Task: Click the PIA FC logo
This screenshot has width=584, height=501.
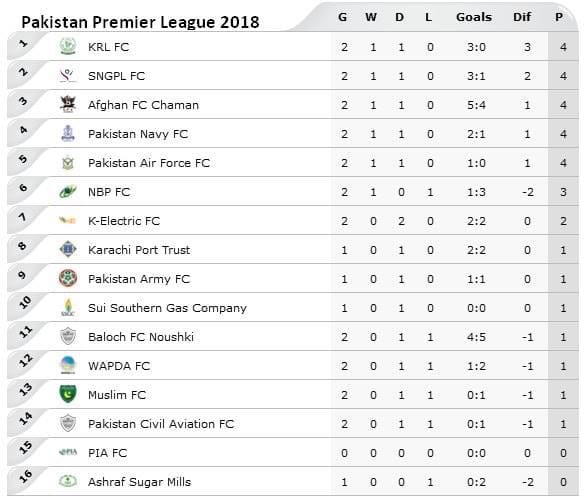Action: (68, 452)
